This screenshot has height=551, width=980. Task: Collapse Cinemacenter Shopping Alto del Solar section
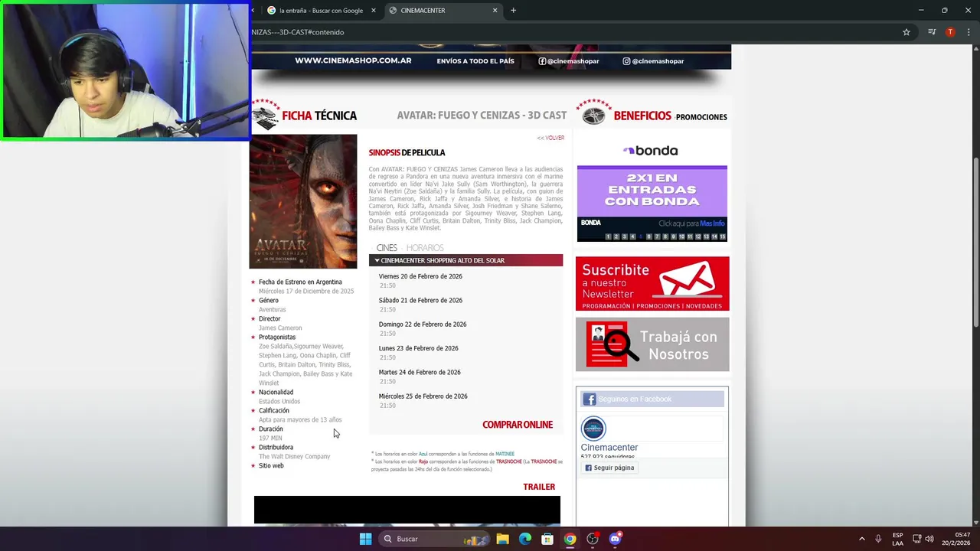(x=465, y=260)
